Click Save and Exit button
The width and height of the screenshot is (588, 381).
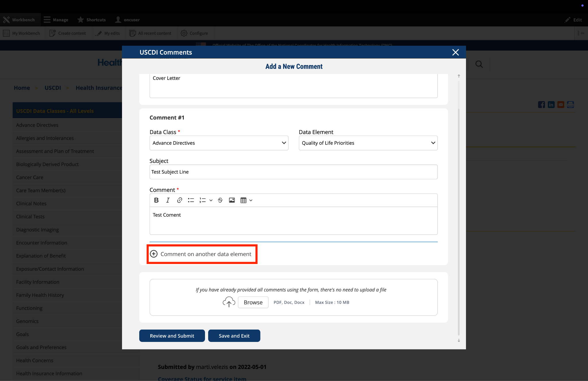coord(234,336)
